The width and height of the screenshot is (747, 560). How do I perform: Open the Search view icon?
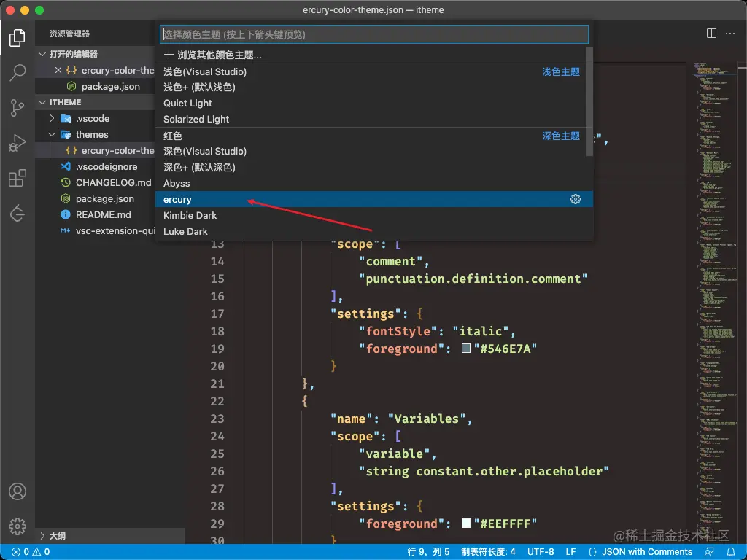[18, 72]
